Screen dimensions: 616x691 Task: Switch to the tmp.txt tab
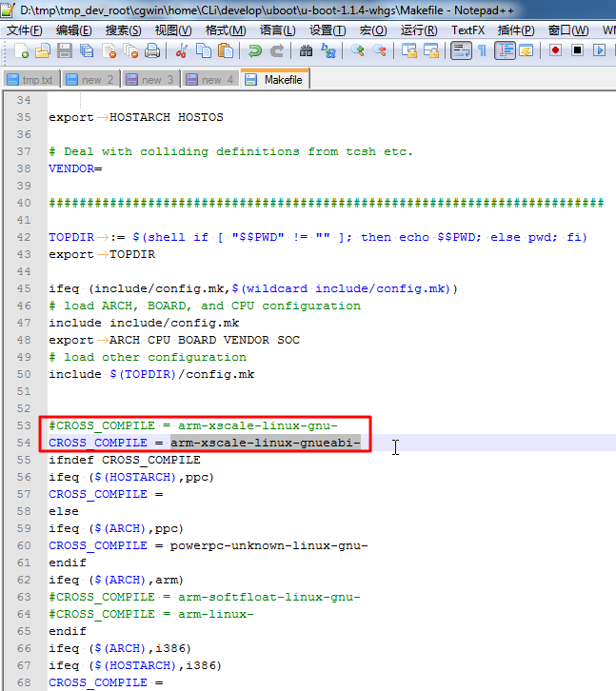tap(31, 80)
